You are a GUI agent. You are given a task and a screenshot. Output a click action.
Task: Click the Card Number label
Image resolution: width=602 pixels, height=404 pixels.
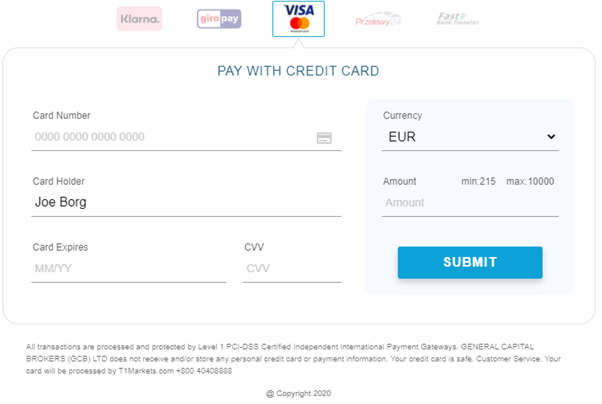(61, 116)
